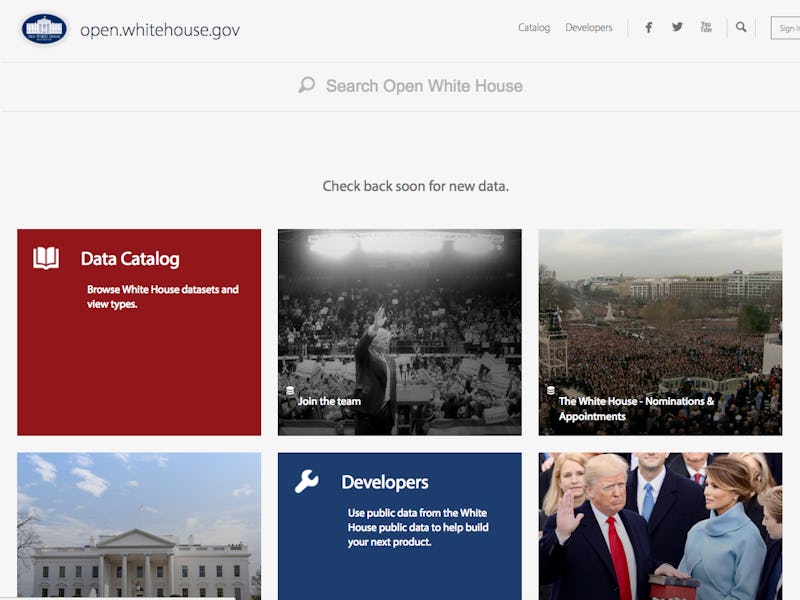Click the wrench icon on Developers tile
The image size is (800, 600).
click(x=307, y=482)
